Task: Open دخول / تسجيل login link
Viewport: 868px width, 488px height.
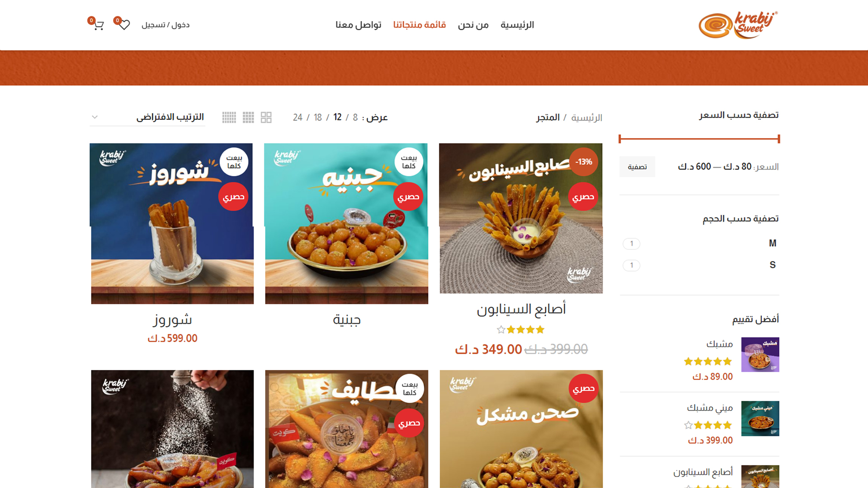Action: (165, 25)
